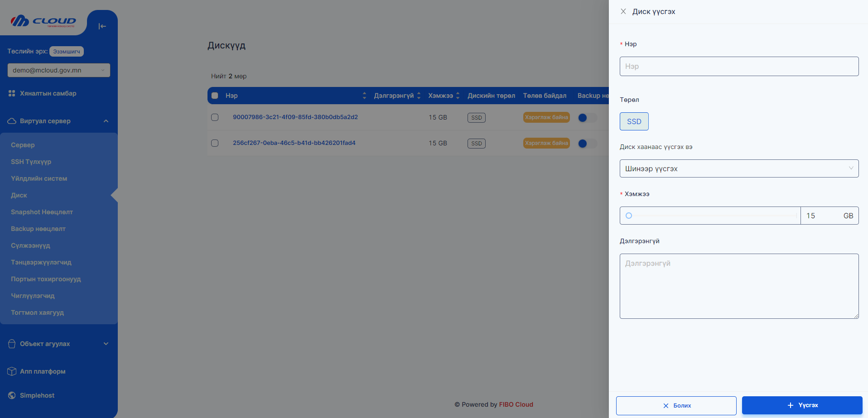Open the demo@mcloud.gov.mn project dropdown
This screenshot has height=418, width=868.
tap(58, 70)
